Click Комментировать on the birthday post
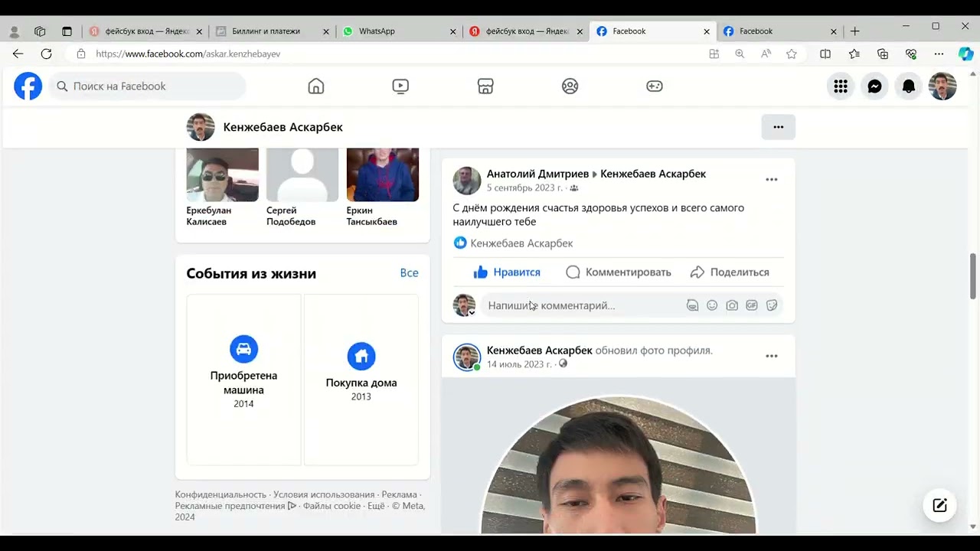The width and height of the screenshot is (980, 551). coord(619,272)
